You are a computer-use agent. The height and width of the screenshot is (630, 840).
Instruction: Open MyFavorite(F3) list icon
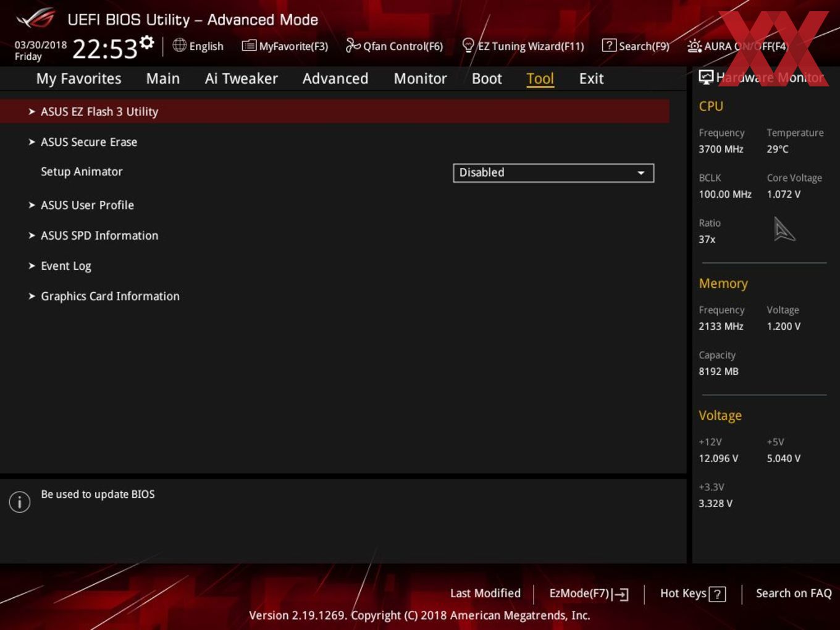(249, 46)
